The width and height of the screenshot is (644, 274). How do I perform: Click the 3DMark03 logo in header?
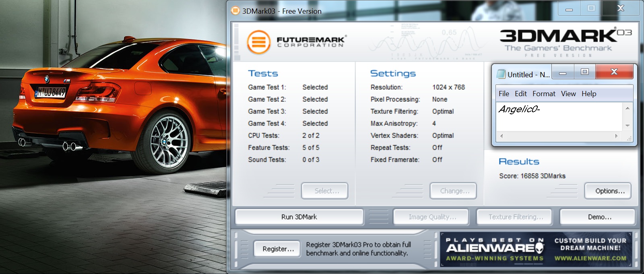(565, 37)
